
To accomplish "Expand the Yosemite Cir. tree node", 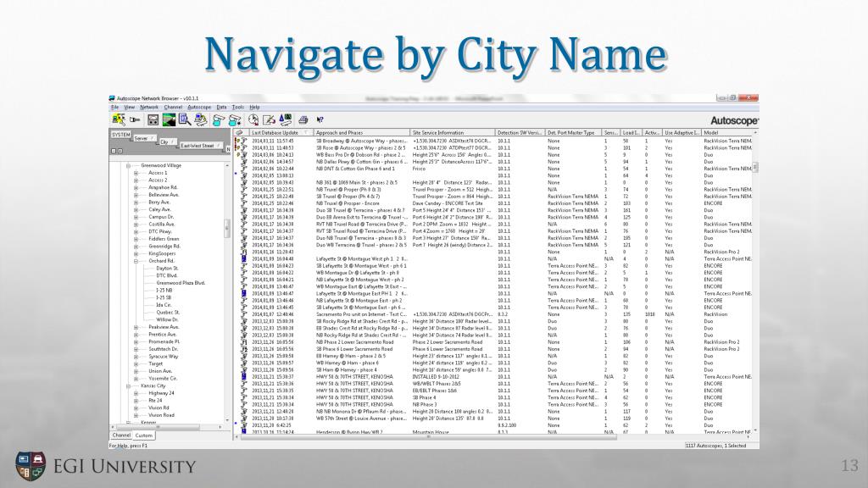I will click(x=136, y=379).
